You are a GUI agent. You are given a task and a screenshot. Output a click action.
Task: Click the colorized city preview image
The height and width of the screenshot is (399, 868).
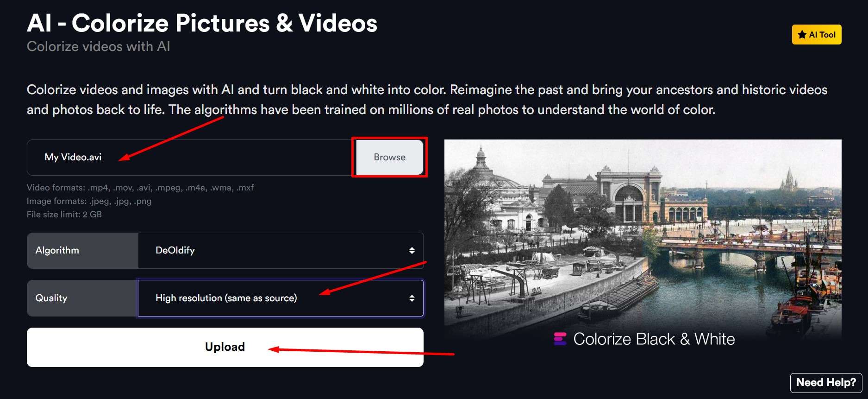point(643,232)
